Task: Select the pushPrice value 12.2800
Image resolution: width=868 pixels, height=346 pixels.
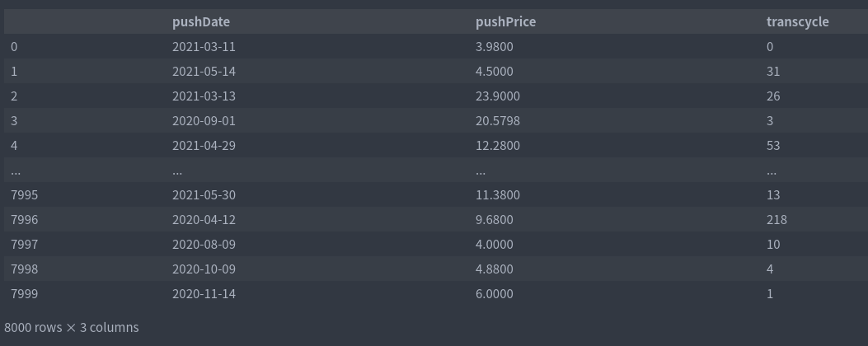Action: tap(498, 146)
